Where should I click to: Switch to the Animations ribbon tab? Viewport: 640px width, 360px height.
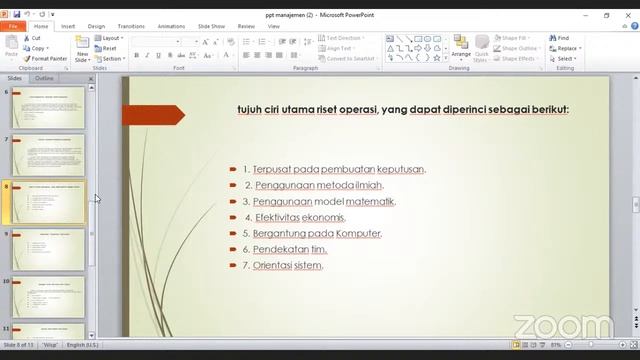click(171, 26)
